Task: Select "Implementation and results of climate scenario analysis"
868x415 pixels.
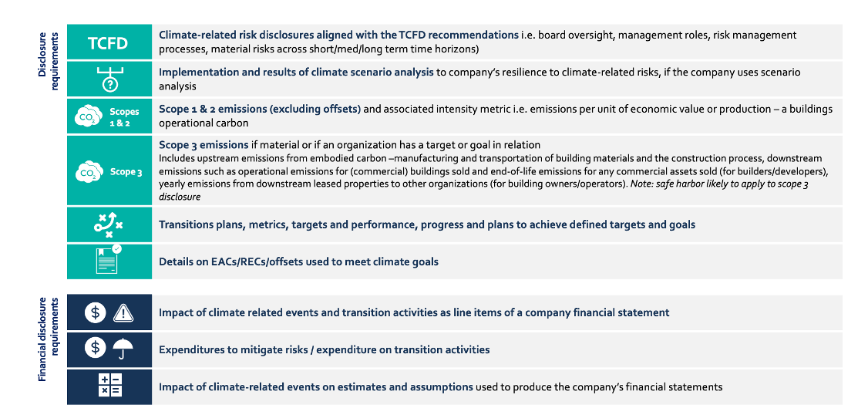Action: click(x=296, y=72)
